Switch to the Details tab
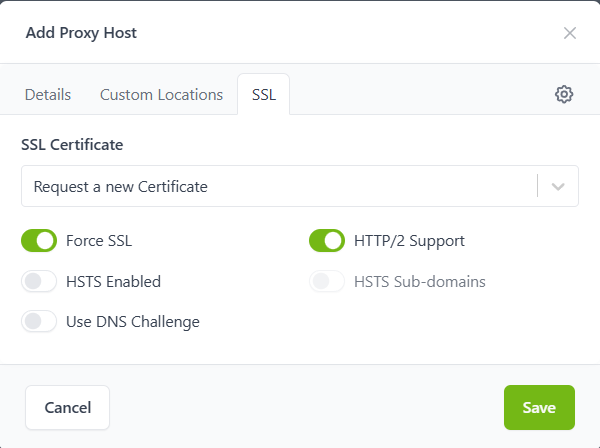The image size is (600, 448). [x=48, y=95]
